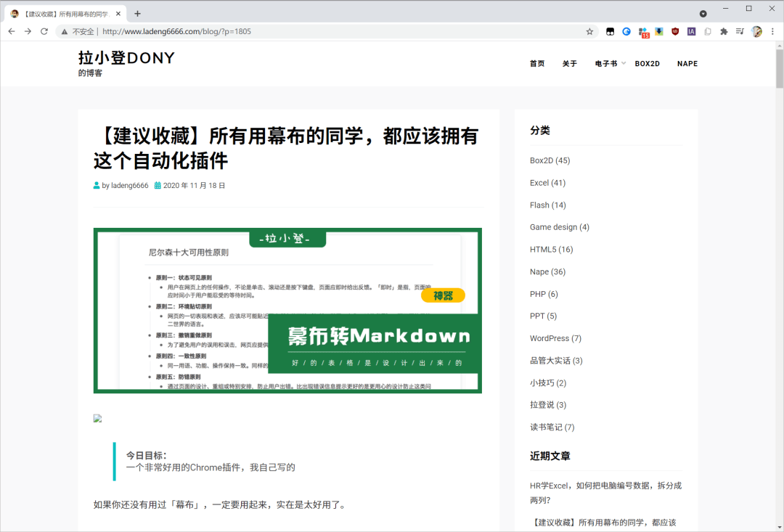Image resolution: width=784 pixels, height=532 pixels.
Task: Open the HTML5 (16) category
Action: pyautogui.click(x=552, y=250)
